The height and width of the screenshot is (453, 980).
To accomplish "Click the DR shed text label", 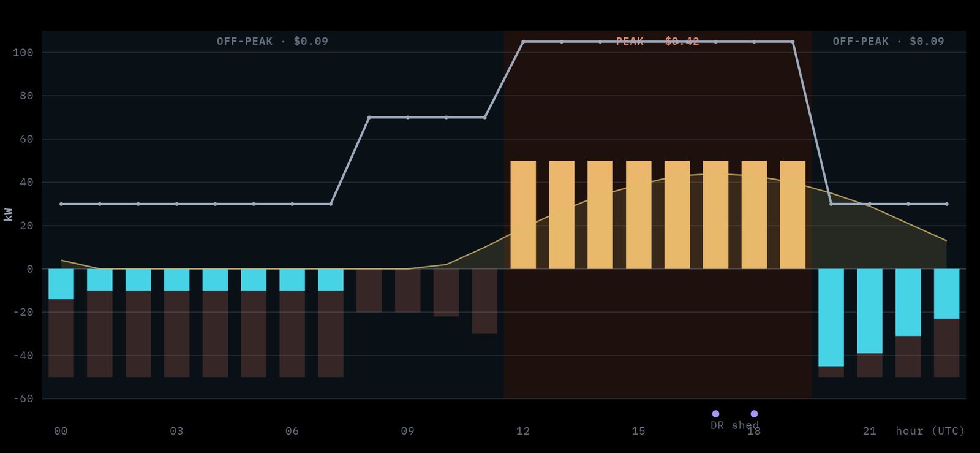I will 734,425.
